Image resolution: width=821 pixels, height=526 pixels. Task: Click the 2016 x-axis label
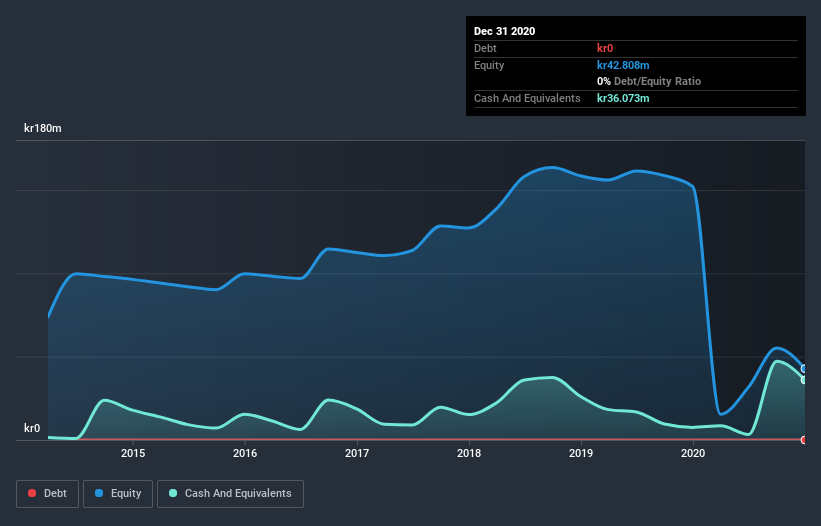pos(245,453)
